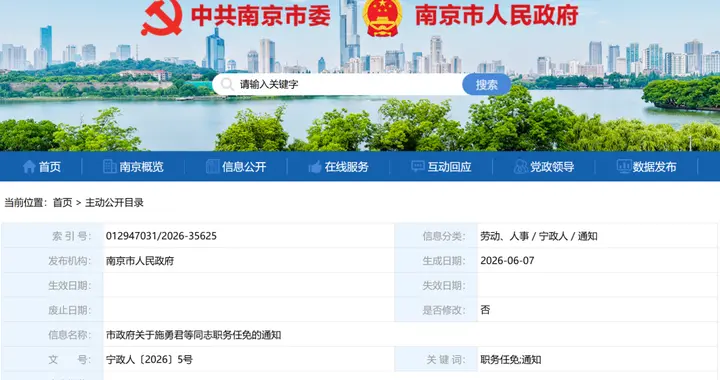Screen dimensions: 720x380
Task: Click the 中共南京市委 header title
Action: click(261, 16)
